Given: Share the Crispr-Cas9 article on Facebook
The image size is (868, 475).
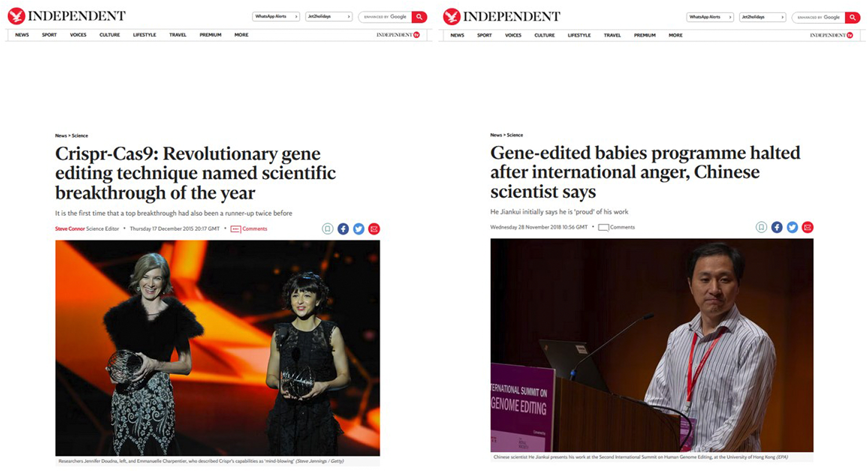Looking at the screenshot, I should (x=343, y=229).
